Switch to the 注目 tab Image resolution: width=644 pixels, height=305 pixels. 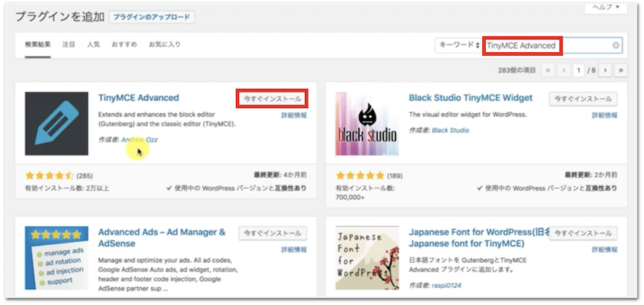(x=69, y=44)
